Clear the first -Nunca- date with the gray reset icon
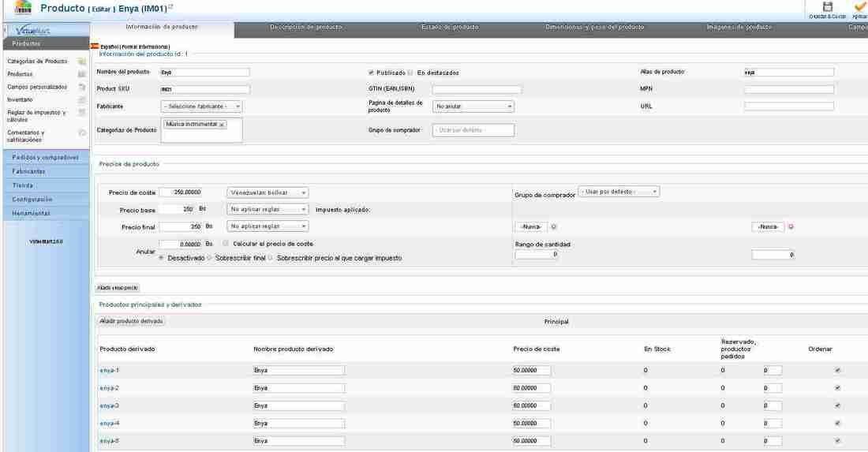Image resolution: width=868 pixels, height=452 pixels. [x=554, y=227]
